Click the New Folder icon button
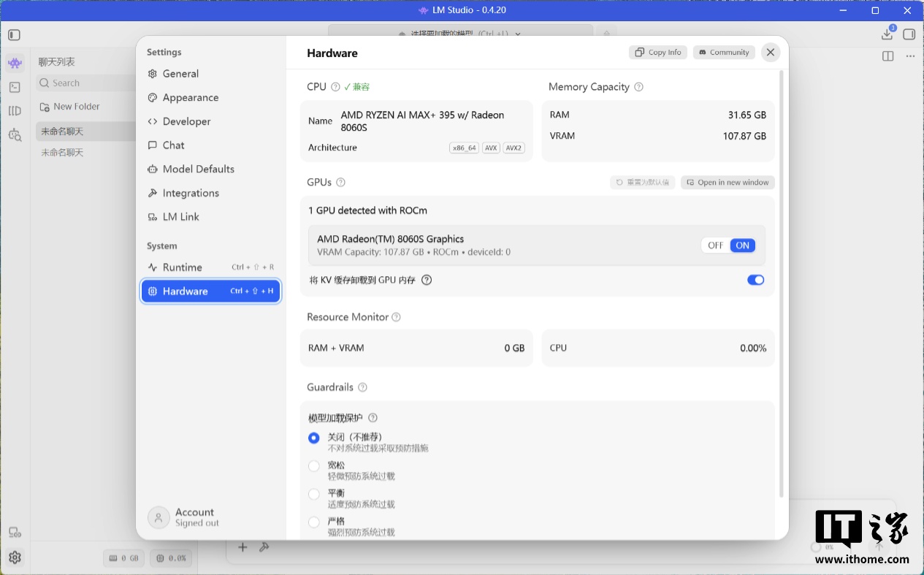 click(45, 107)
